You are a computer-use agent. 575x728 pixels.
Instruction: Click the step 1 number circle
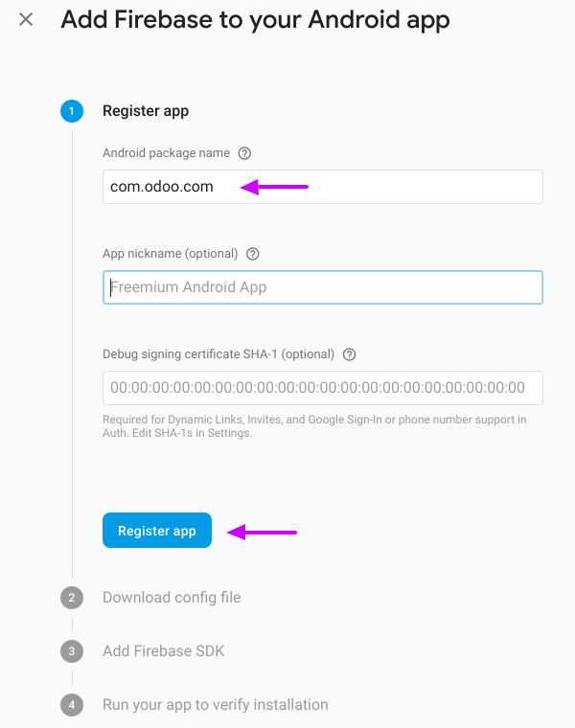pyautogui.click(x=71, y=111)
